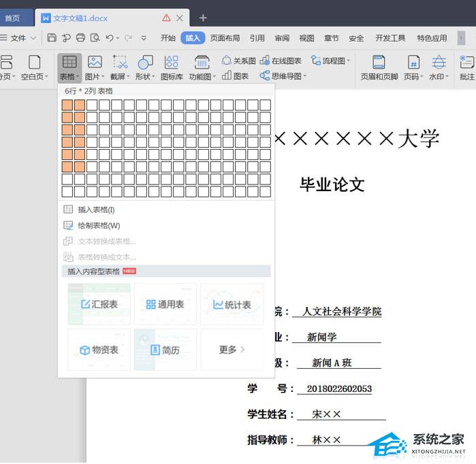Click the 表格 (Table) icon
476x464 pixels.
click(69, 63)
